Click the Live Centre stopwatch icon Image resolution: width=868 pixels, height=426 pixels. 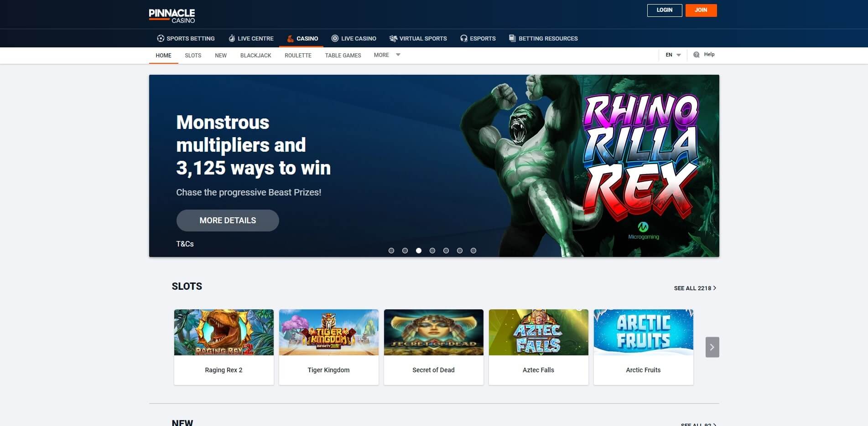coord(232,39)
